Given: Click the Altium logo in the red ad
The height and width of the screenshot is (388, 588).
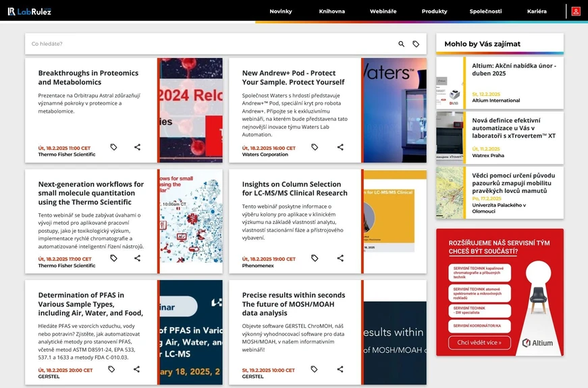Looking at the screenshot, I should click(537, 343).
